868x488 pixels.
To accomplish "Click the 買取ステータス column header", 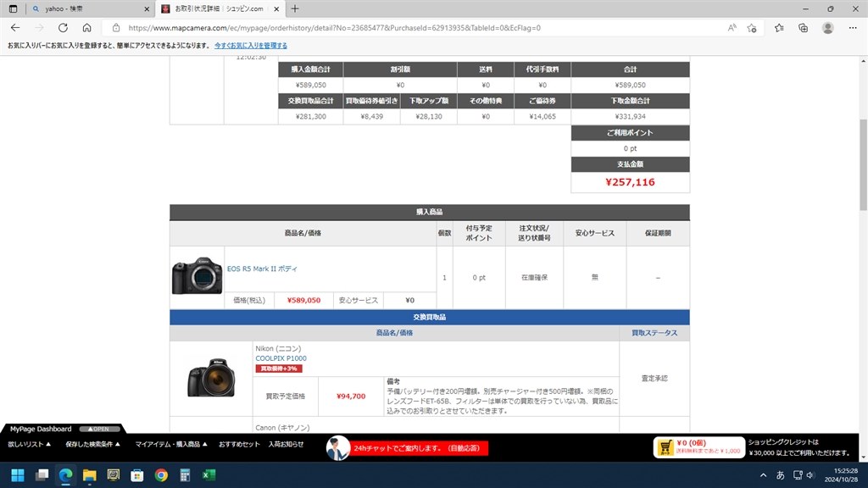I will [x=654, y=333].
